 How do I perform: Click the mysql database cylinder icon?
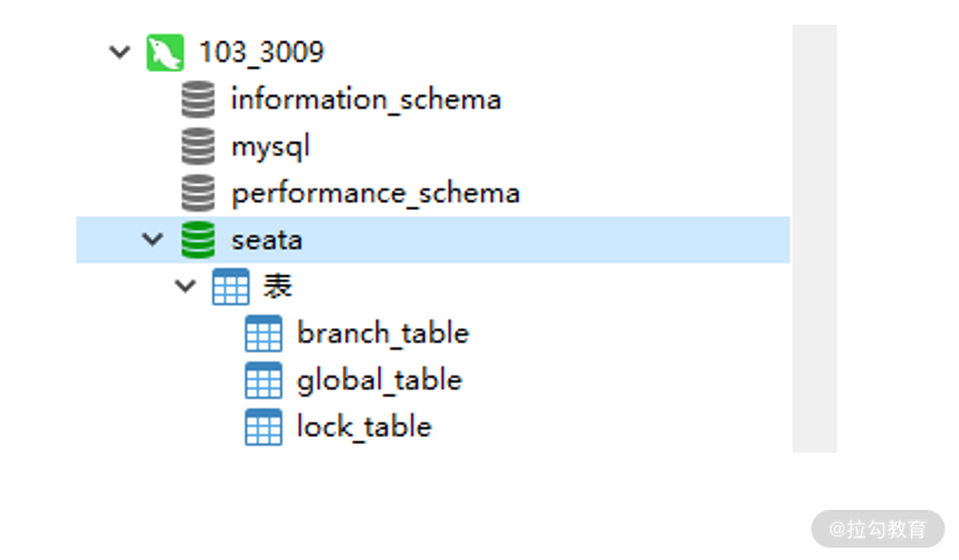[198, 146]
